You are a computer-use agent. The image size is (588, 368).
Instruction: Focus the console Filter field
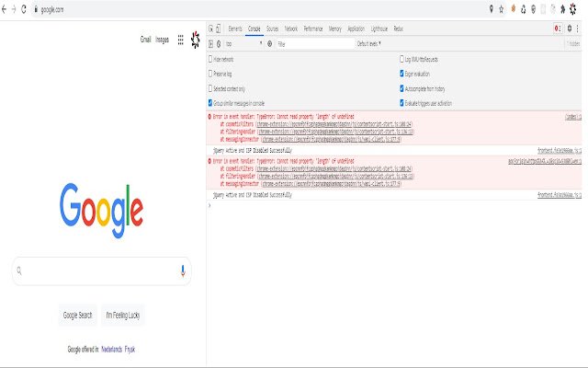point(315,44)
